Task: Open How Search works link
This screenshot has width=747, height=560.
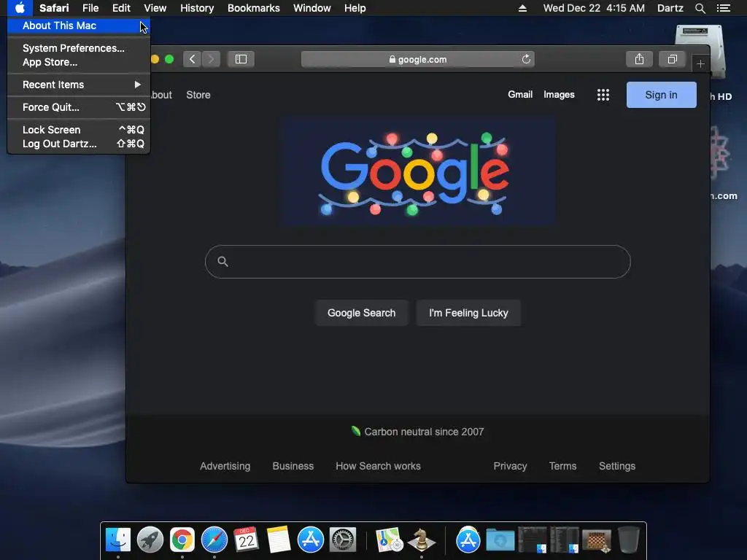Action: point(379,466)
